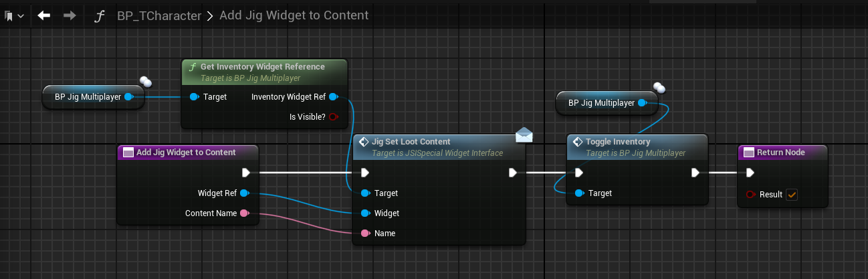Select the Get Inventory Widget Reference node title
Screen dimensions: 868x279
point(263,67)
